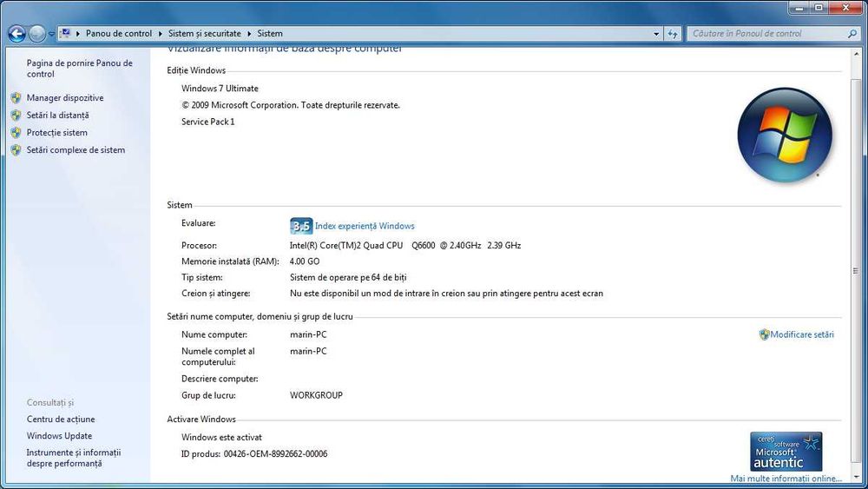Viewport: 868px width, 489px height.
Task: Open Mai multe informații online link
Action: point(786,479)
